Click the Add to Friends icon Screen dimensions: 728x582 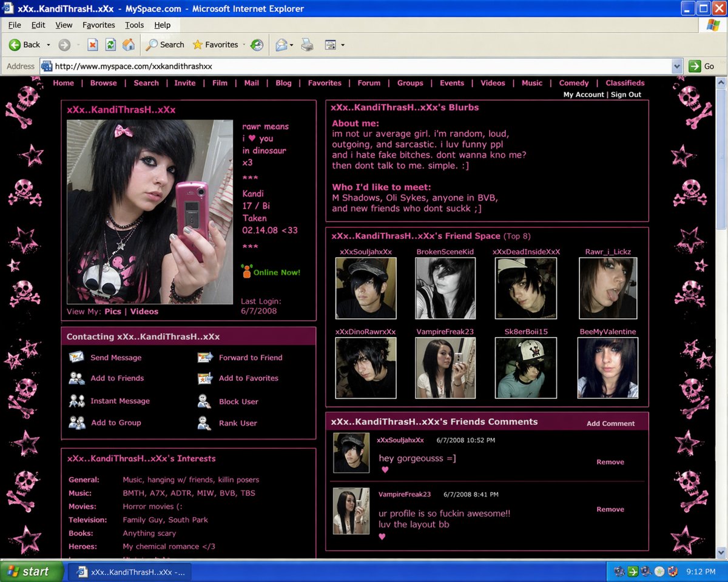tap(76, 378)
